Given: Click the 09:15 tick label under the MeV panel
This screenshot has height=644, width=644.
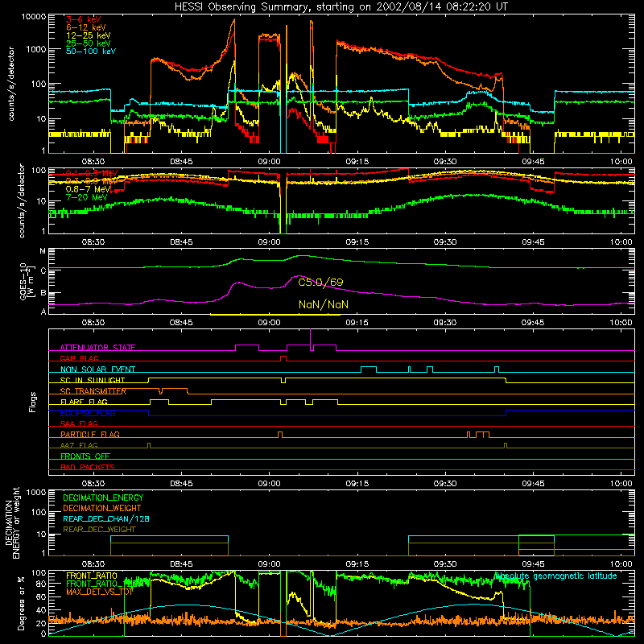Looking at the screenshot, I should click(x=357, y=242).
